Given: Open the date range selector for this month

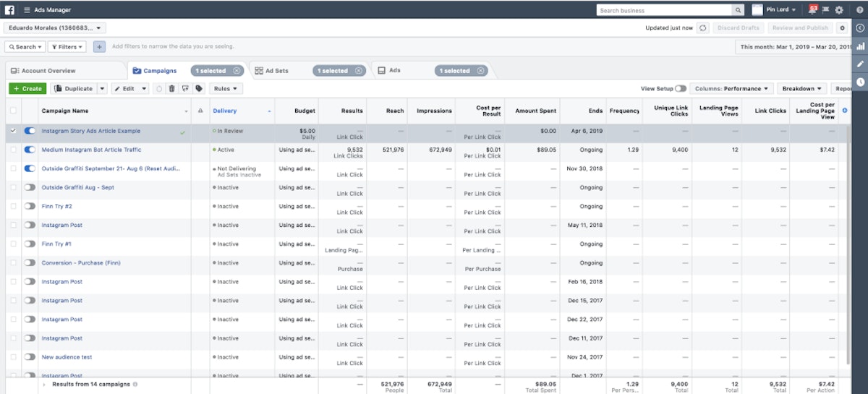Looking at the screenshot, I should click(791, 47).
